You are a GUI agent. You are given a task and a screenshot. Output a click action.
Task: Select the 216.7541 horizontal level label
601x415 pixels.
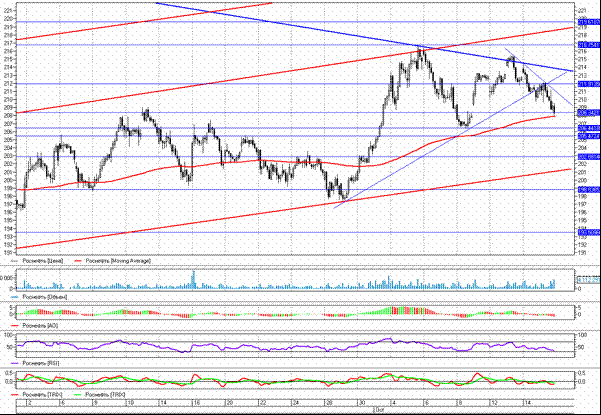point(588,44)
